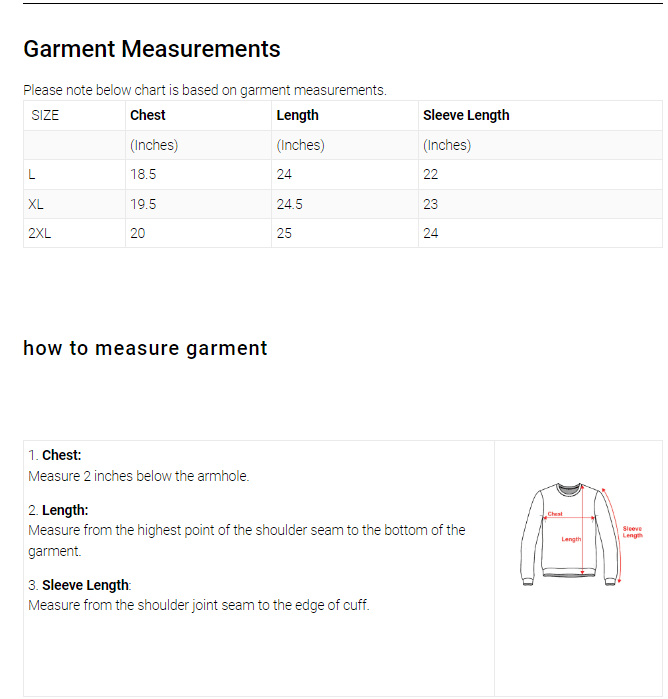
Task: Click the "3. Sleeve Length" instruction label
Action: coord(79,585)
